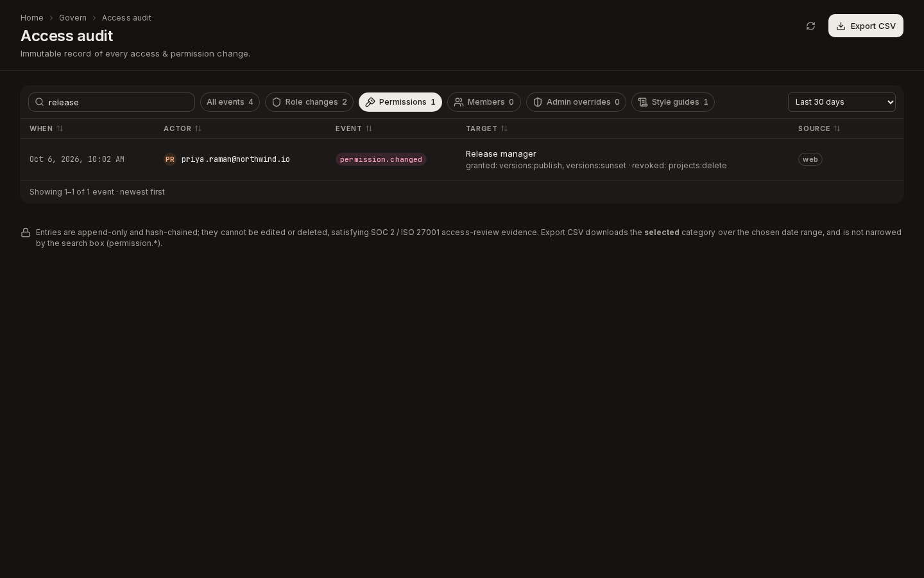This screenshot has width=924, height=578.
Task: Click the Oct 6, 2026, 10:02 AM timestamp
Action: (77, 159)
